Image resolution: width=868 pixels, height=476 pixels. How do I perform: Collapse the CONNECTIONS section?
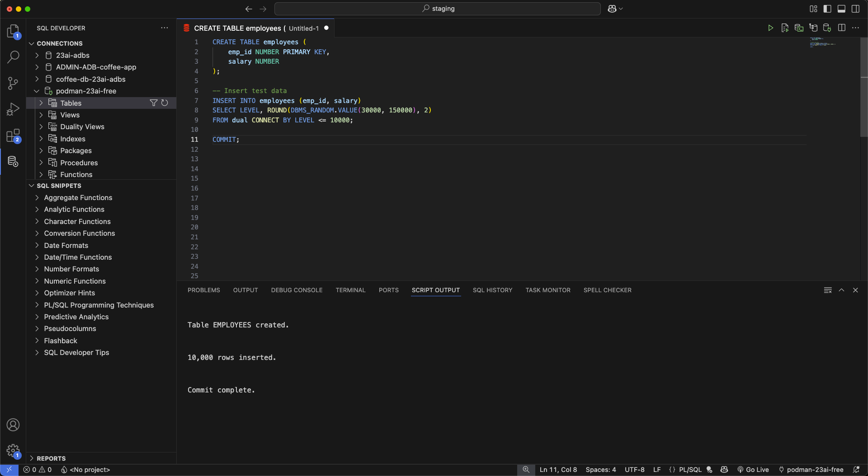tap(31, 43)
